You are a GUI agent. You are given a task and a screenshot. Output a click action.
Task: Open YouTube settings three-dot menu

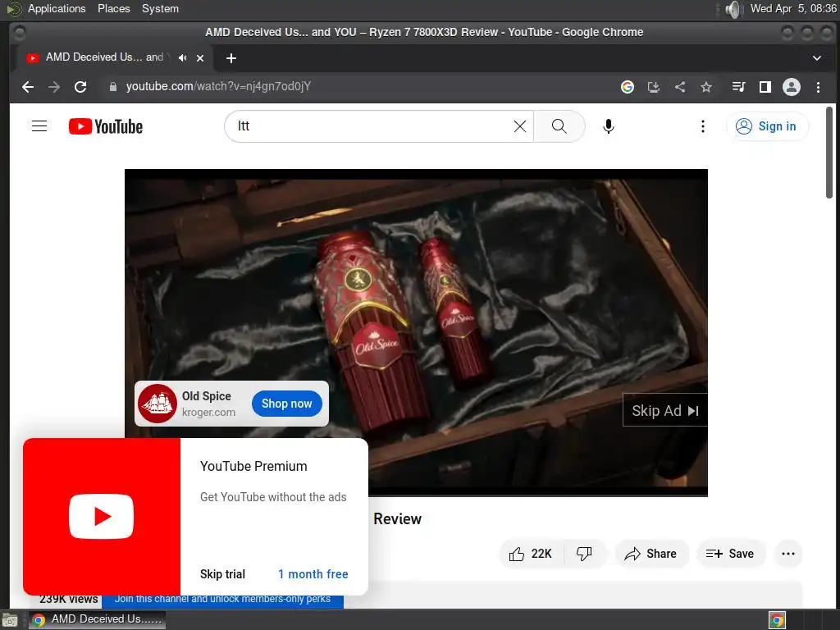(x=702, y=126)
